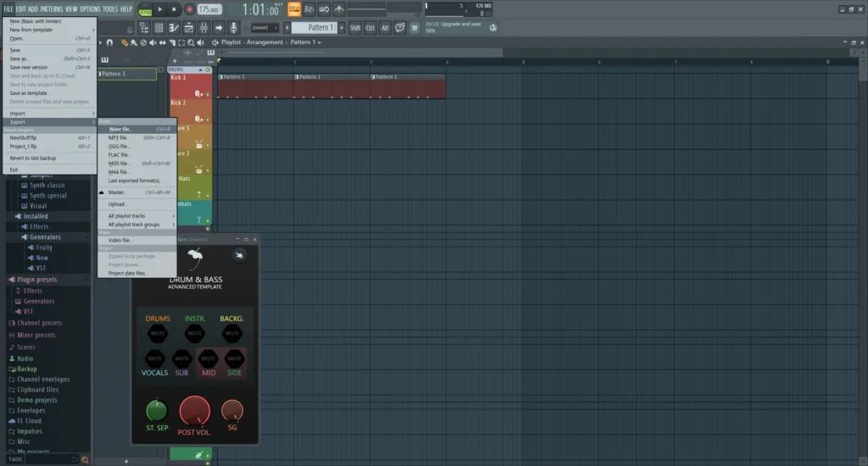Open the PATTERNS menu
The height and width of the screenshot is (466, 868).
tap(52, 8)
